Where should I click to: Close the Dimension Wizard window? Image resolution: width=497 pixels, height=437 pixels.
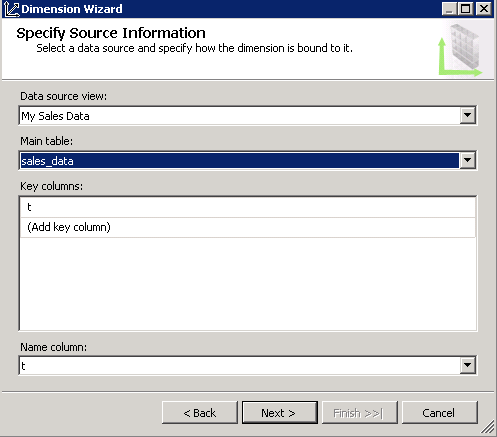tap(484, 9)
